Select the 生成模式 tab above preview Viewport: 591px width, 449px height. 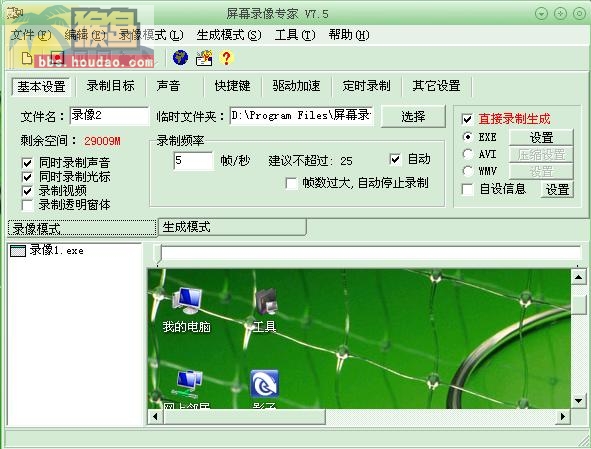[x=232, y=227]
